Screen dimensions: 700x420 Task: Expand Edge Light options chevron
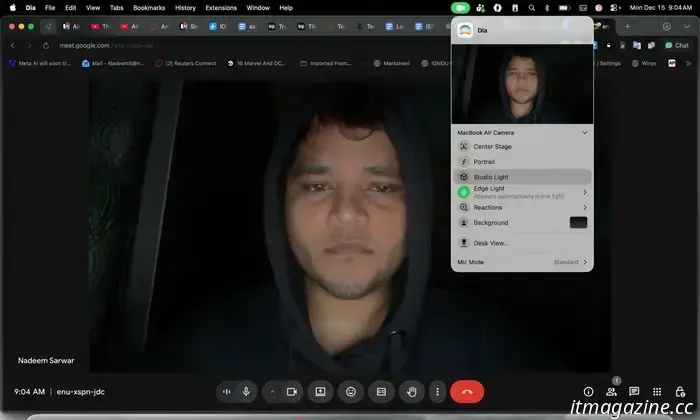585,192
